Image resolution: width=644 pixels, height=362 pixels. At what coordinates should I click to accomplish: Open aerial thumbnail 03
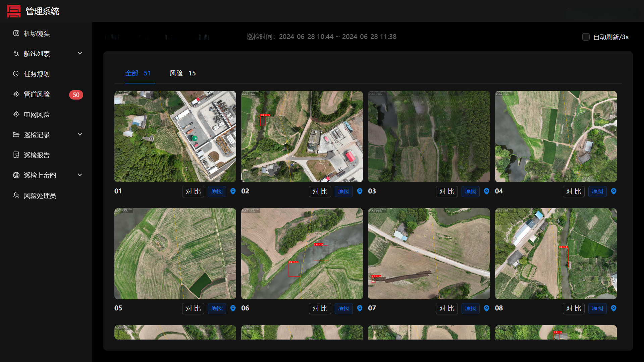coord(429,136)
